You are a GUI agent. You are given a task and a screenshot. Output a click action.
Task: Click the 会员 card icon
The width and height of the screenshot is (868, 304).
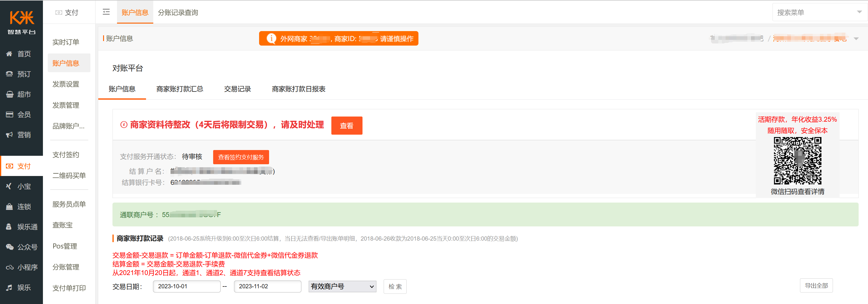click(9, 114)
